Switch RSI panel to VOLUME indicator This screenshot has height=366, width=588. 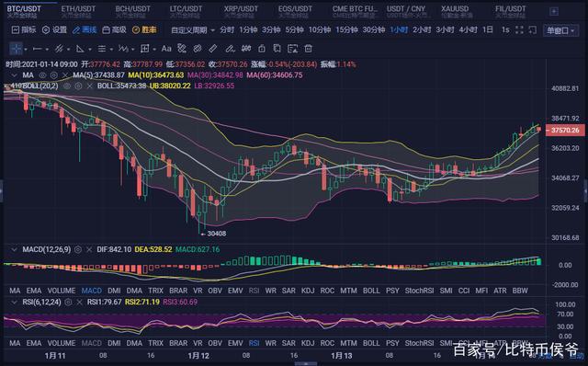tap(62, 343)
